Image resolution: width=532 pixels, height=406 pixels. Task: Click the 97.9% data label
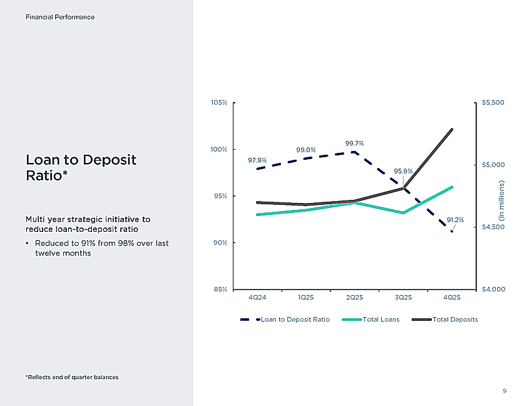(x=257, y=160)
